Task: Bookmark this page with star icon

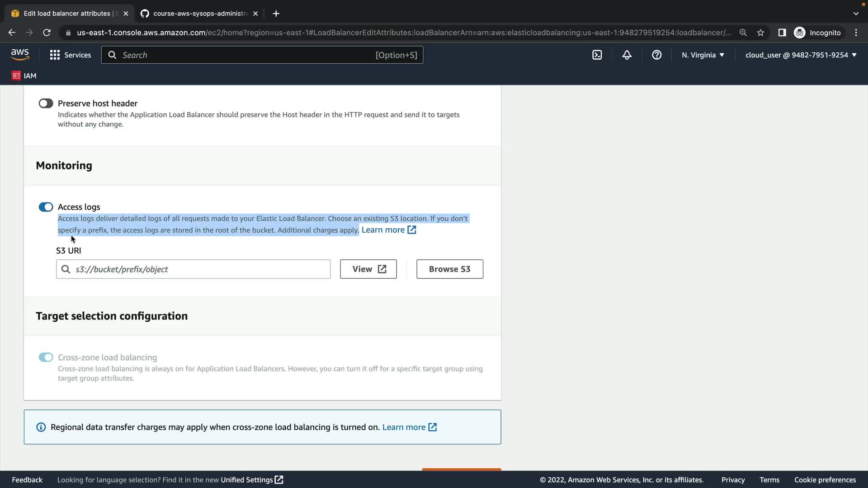Action: 760,33
